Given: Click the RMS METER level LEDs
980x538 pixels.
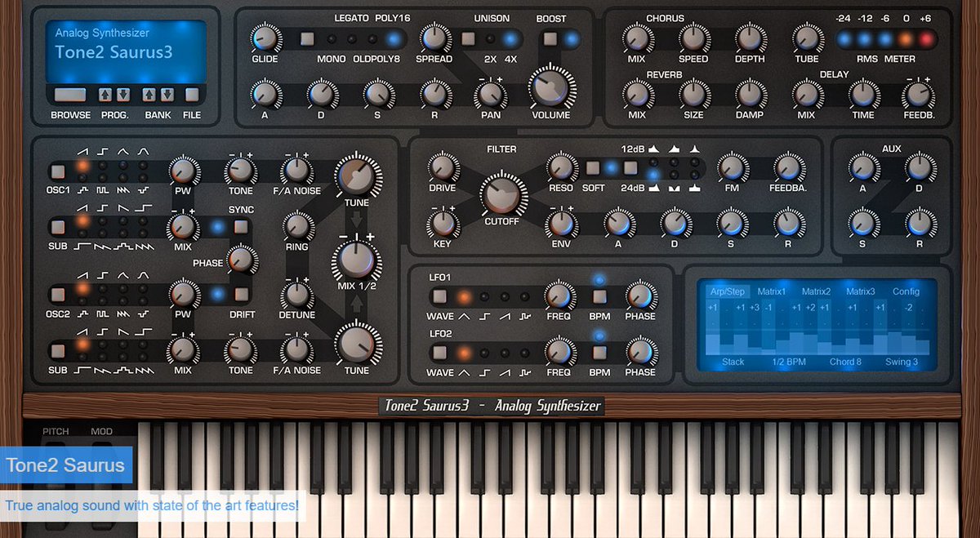Looking at the screenshot, I should point(886,39).
